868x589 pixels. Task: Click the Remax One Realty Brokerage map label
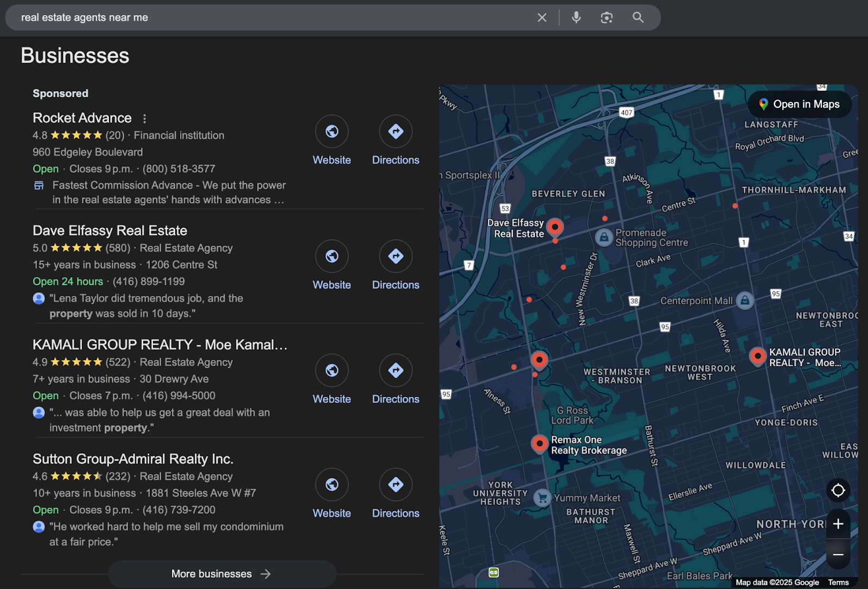click(589, 445)
